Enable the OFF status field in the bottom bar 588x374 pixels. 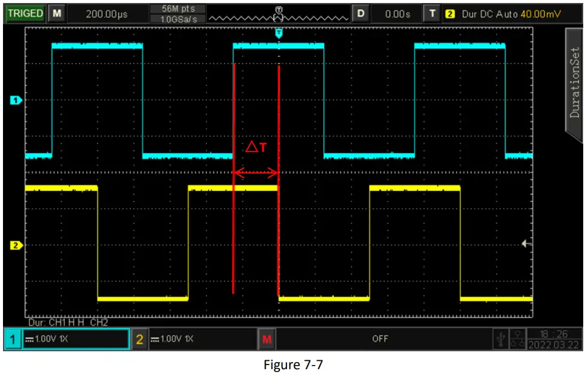click(x=380, y=339)
